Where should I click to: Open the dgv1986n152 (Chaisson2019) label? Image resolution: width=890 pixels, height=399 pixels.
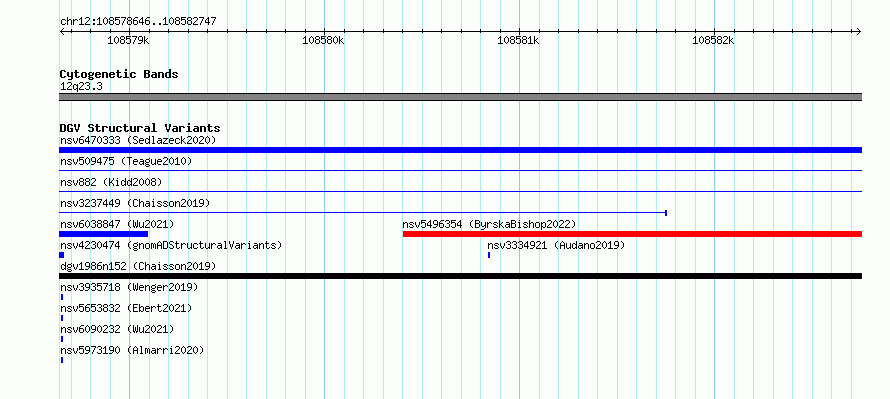click(138, 266)
